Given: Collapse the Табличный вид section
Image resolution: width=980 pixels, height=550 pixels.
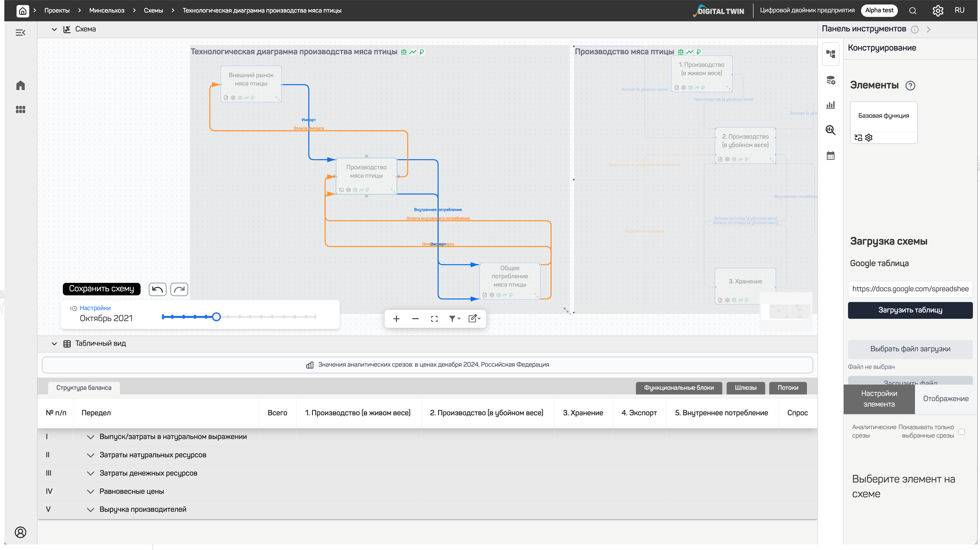Looking at the screenshot, I should (54, 344).
